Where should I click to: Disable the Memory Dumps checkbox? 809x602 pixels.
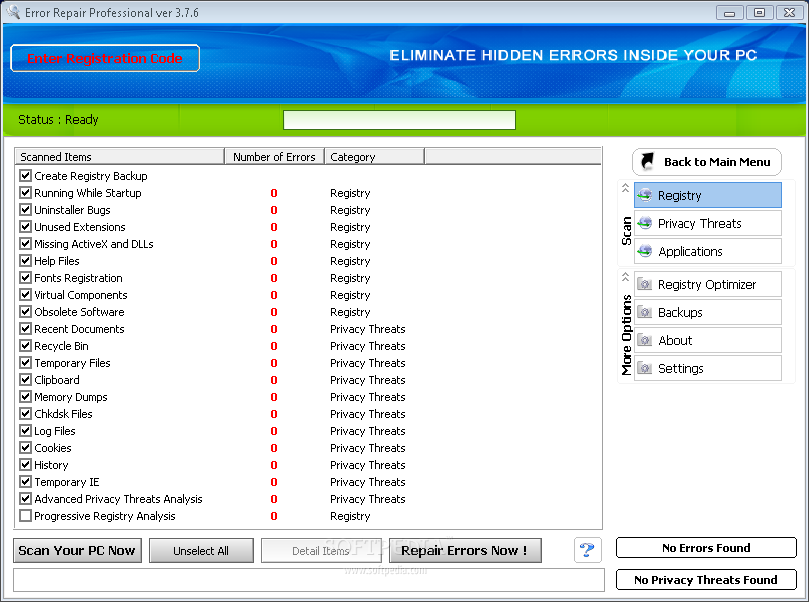click(x=25, y=397)
